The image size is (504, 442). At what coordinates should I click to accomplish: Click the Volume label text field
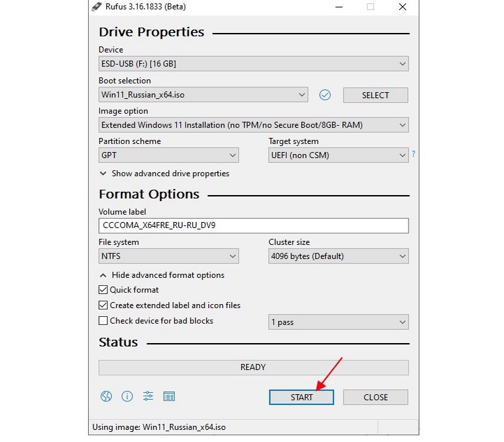(253, 225)
